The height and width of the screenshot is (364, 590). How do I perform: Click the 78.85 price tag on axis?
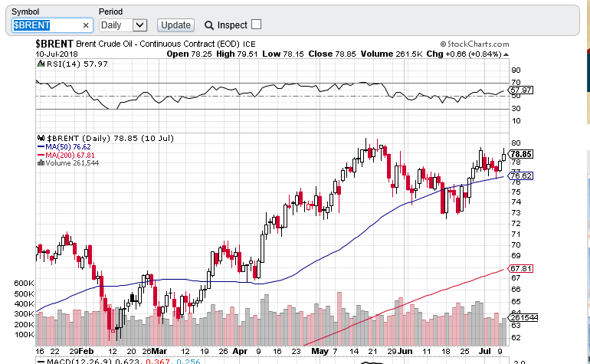(x=520, y=154)
